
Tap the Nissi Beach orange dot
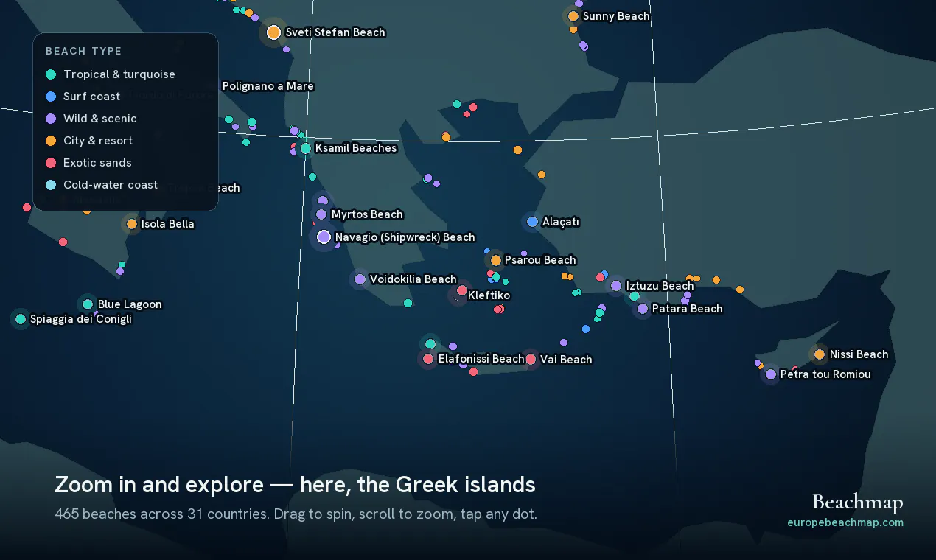[820, 354]
